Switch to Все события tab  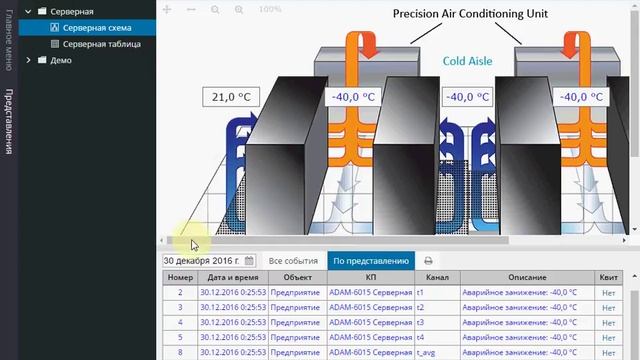(293, 261)
